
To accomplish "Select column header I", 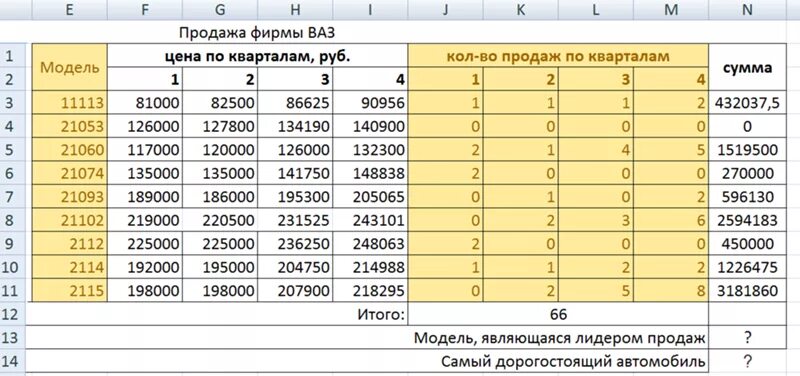I will coord(370,10).
